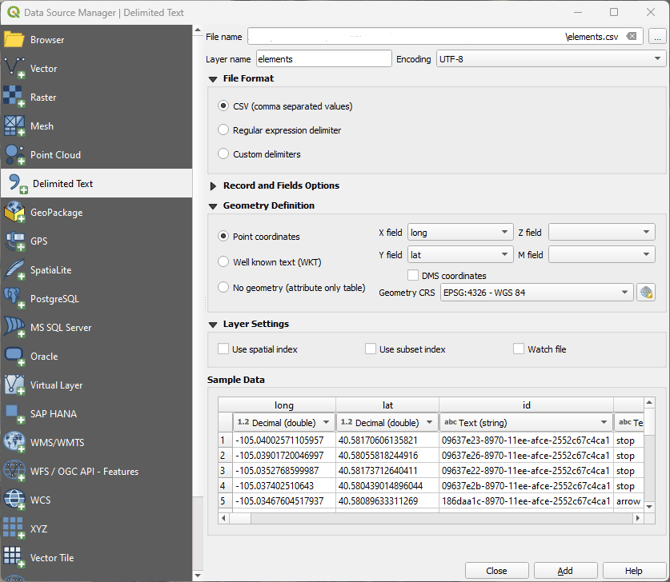Select the SAP HANA icon
Image resolution: width=670 pixels, height=582 pixels.
pyautogui.click(x=14, y=414)
